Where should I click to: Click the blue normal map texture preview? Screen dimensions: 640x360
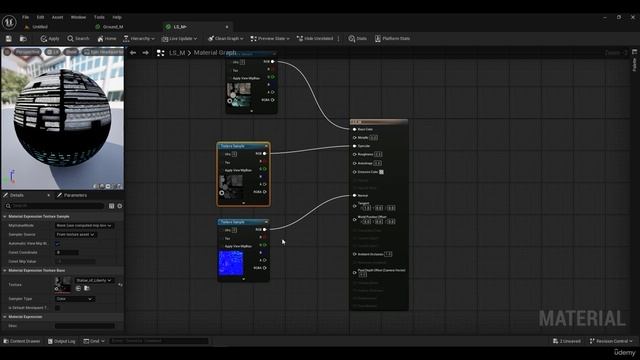click(231, 263)
